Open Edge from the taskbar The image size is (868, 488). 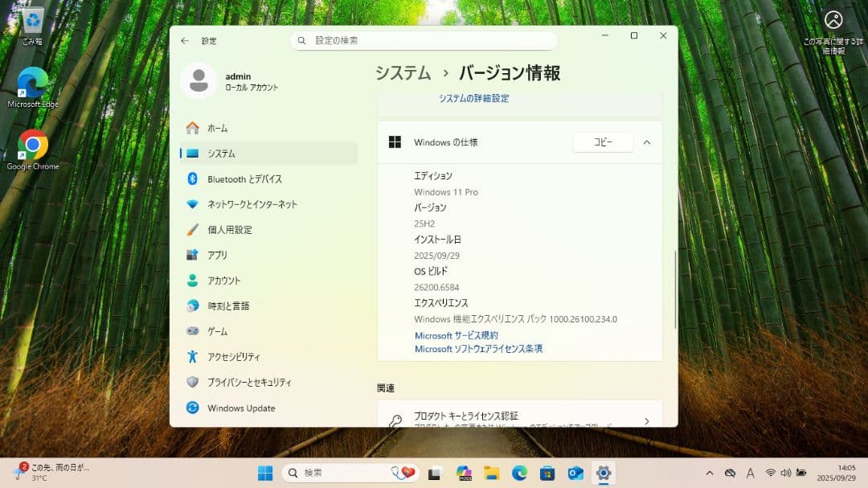pos(519,473)
